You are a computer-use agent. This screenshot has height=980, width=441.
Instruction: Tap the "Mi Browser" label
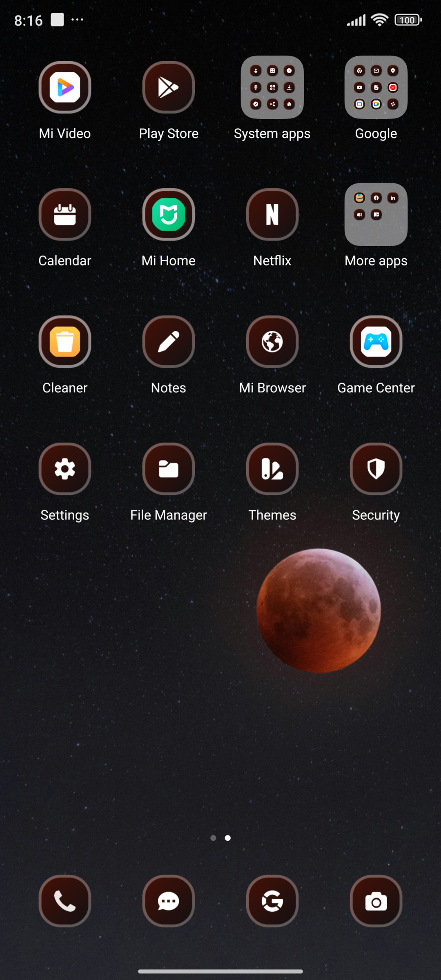272,388
